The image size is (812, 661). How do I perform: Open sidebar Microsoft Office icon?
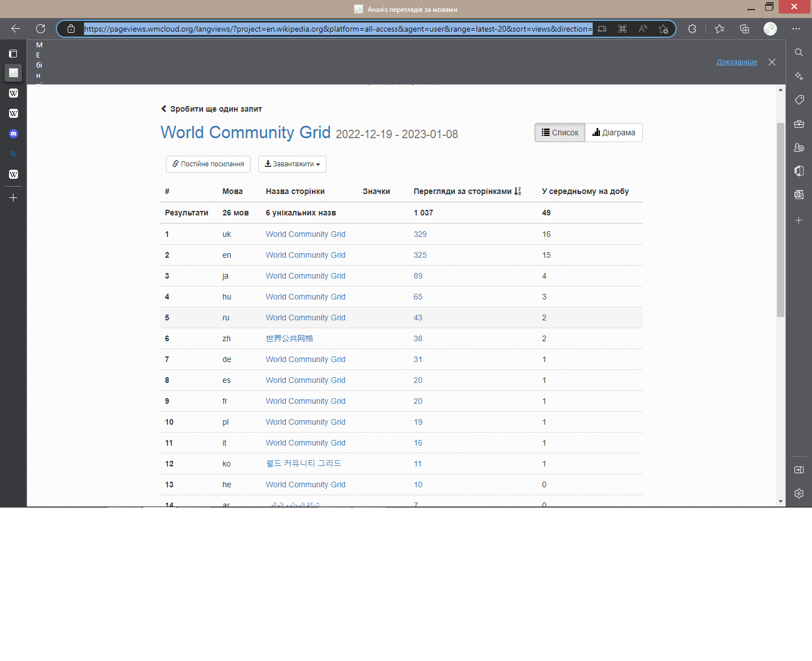pyautogui.click(x=799, y=171)
